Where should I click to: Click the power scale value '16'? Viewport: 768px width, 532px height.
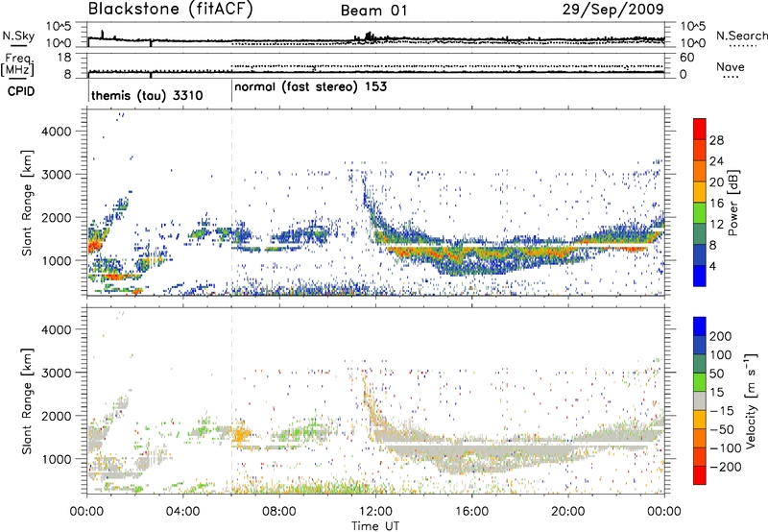point(716,204)
